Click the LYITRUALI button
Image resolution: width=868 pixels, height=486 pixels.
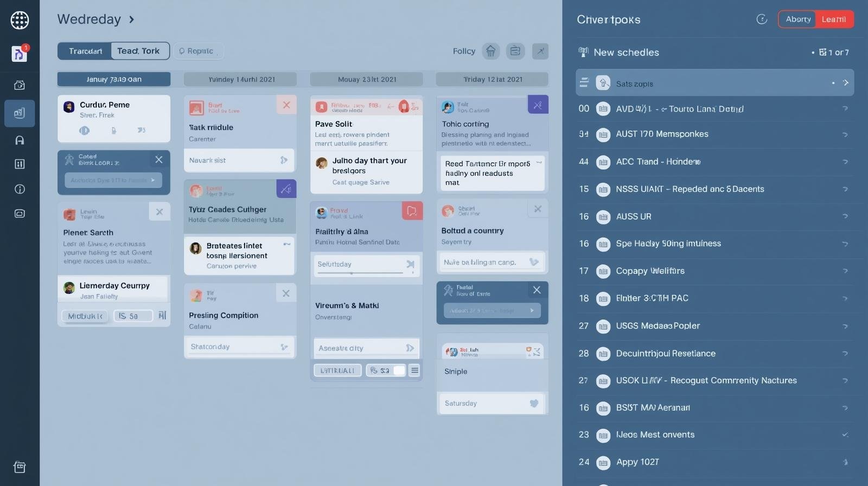pyautogui.click(x=337, y=370)
